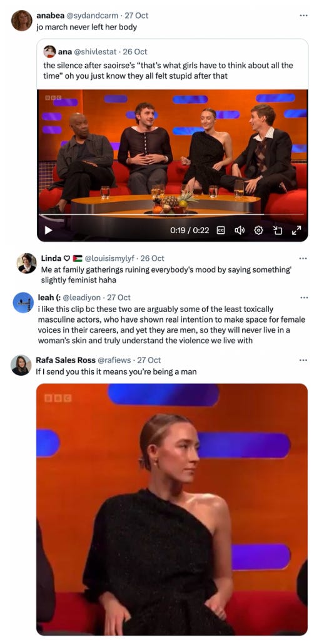Click the picture-in-picture icon on video

pos(278,231)
